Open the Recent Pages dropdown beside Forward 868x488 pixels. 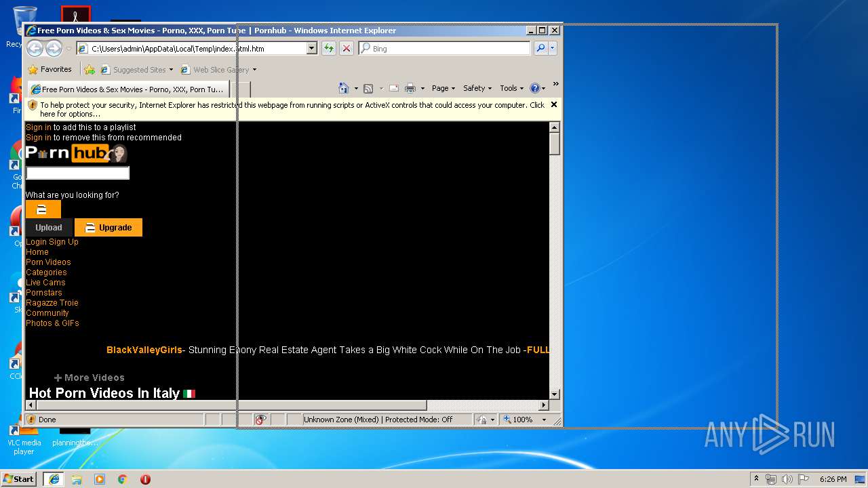(x=68, y=49)
